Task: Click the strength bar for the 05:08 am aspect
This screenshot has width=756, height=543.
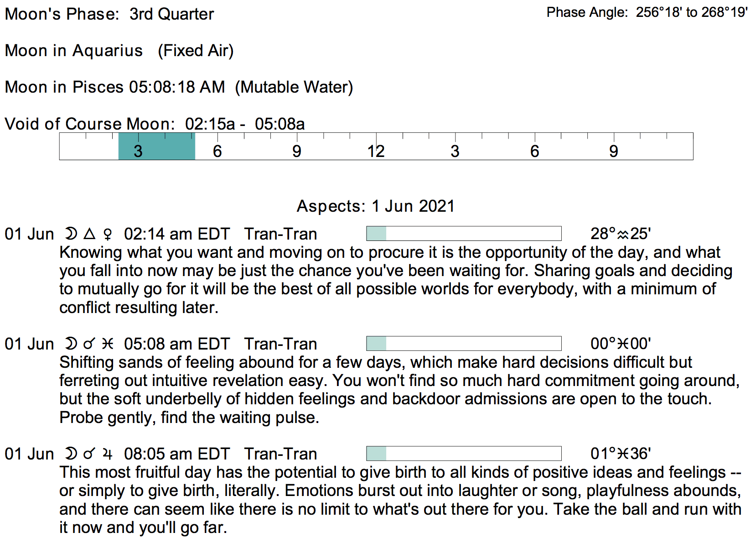Action: 464,344
